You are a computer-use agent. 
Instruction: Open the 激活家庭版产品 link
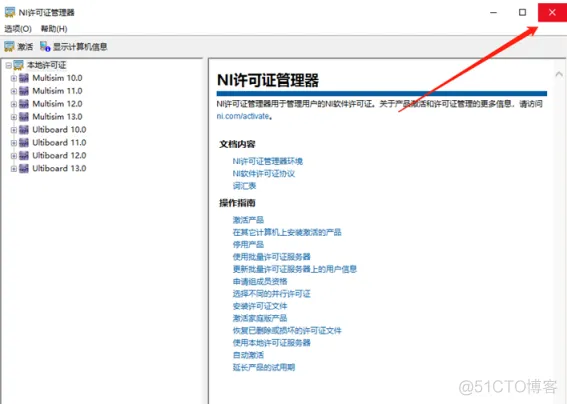pos(260,318)
